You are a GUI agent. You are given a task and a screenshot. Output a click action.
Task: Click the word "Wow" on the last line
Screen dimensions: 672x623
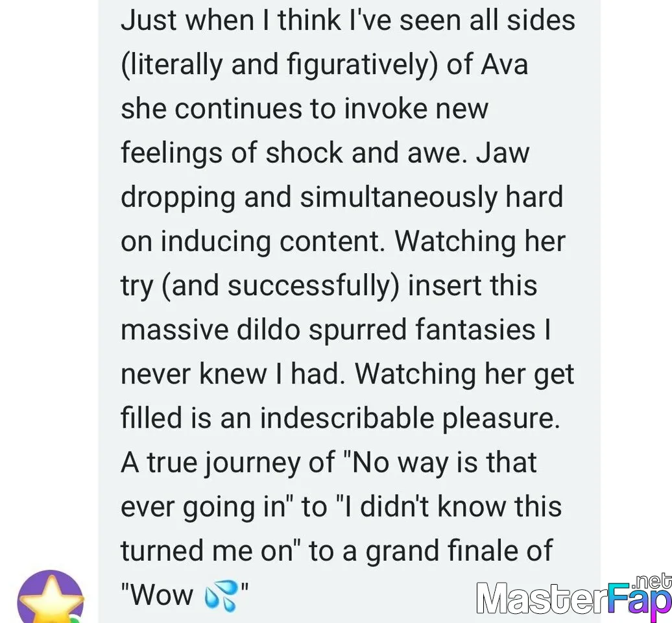click(161, 595)
